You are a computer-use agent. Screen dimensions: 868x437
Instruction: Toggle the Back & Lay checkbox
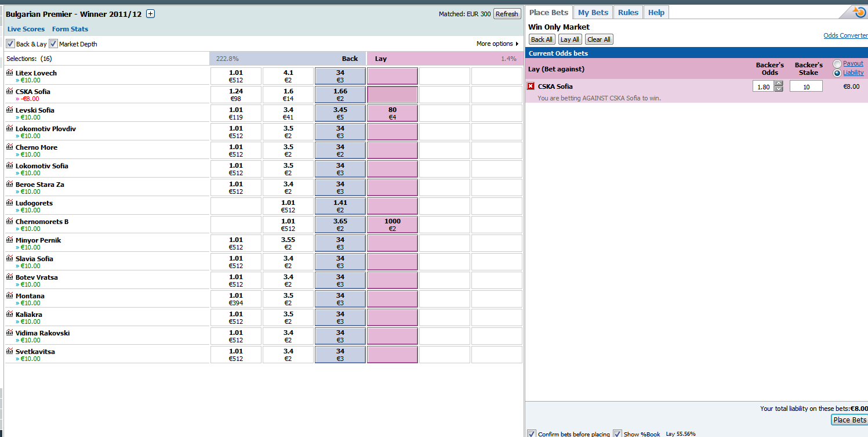point(10,44)
